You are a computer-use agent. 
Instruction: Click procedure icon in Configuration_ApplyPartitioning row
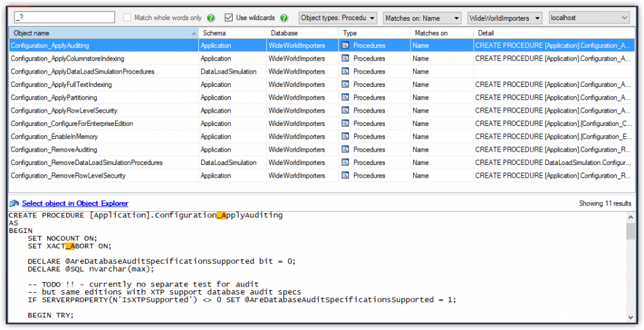pyautogui.click(x=345, y=98)
